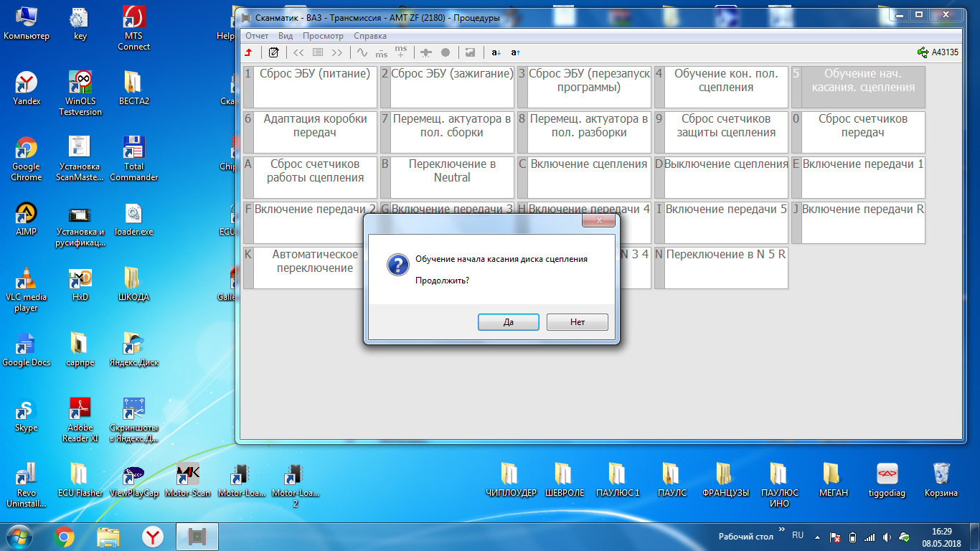Click the waveform graph toolbar icon
This screenshot has height=551, width=980.
[x=362, y=52]
